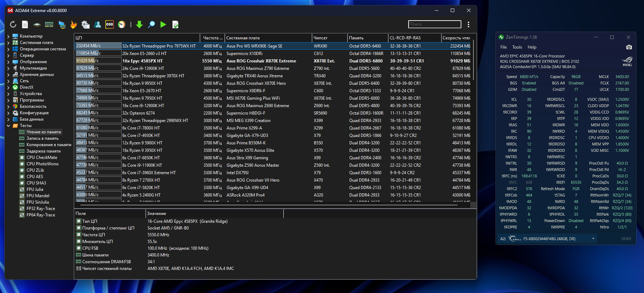The image size is (644, 293).
Task: Select the CPU AES benchmark
Action: click(34, 177)
